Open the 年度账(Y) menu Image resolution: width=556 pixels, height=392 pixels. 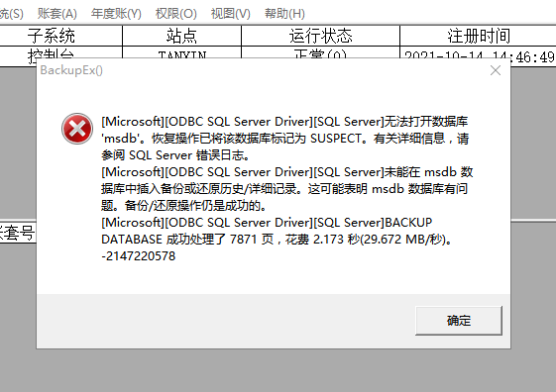(x=116, y=14)
